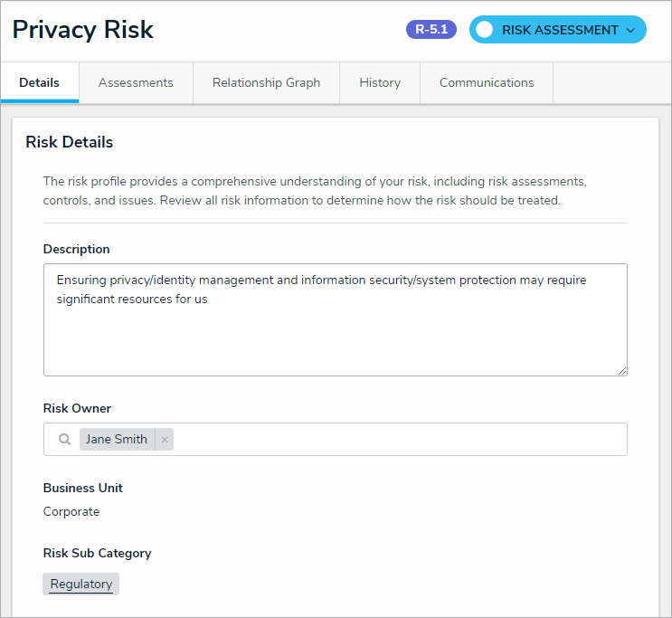
Task: Click the Risk Owner field label
Action: (77, 408)
